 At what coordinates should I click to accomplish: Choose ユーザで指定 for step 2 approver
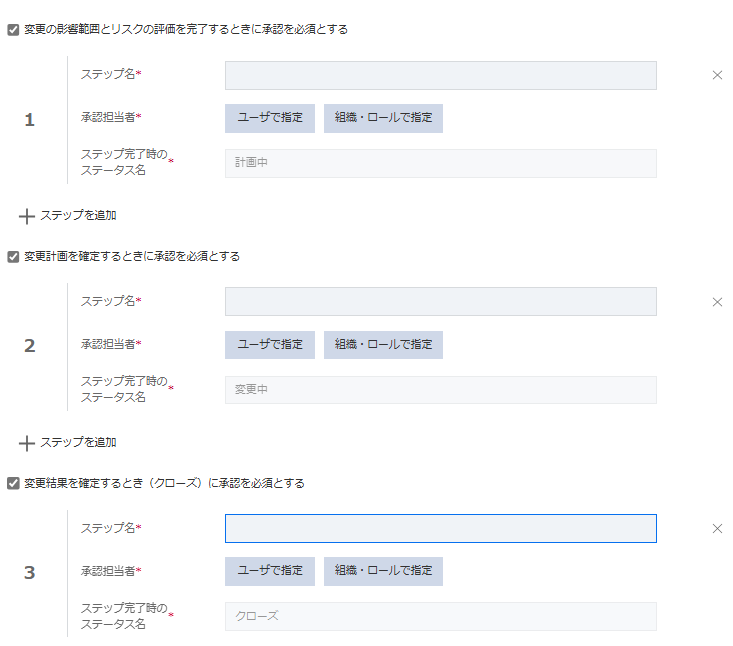270,345
